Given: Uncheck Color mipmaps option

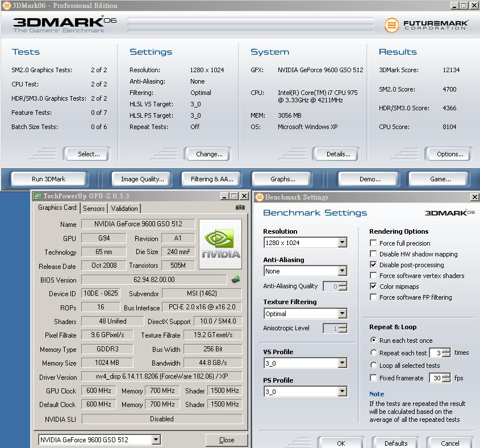Looking at the screenshot, I should [373, 286].
